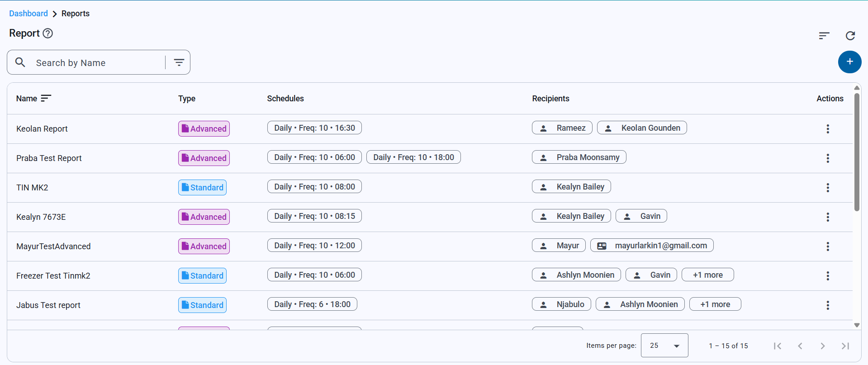
Task: Open the items per page dropdown
Action: pyautogui.click(x=664, y=346)
